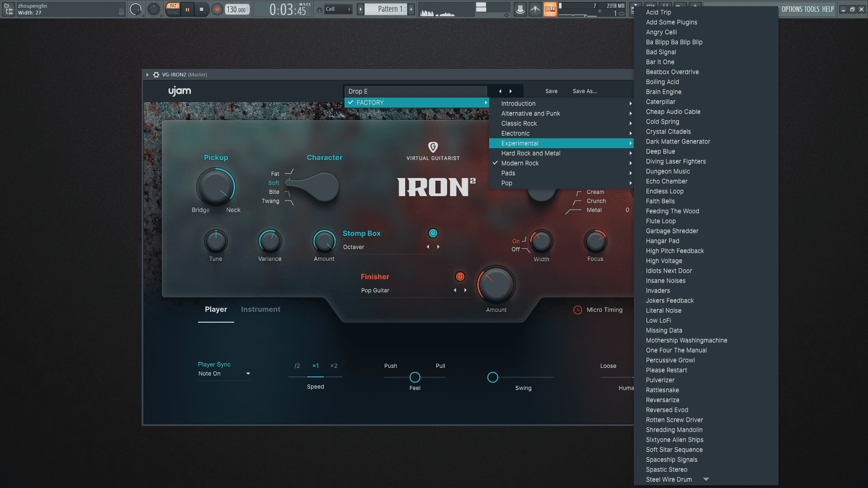The height and width of the screenshot is (488, 868).
Task: Click the Save As... button
Action: pyautogui.click(x=585, y=91)
